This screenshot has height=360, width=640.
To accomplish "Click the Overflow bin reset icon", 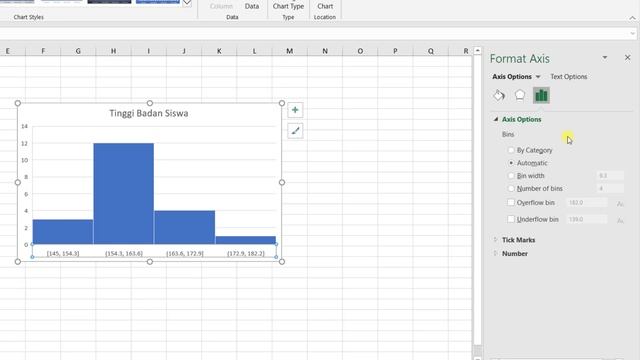I will coord(620,203).
